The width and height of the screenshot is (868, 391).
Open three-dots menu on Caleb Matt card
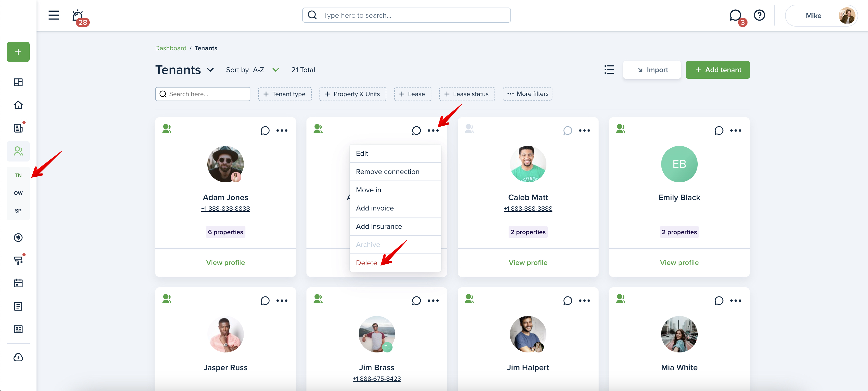pos(584,131)
